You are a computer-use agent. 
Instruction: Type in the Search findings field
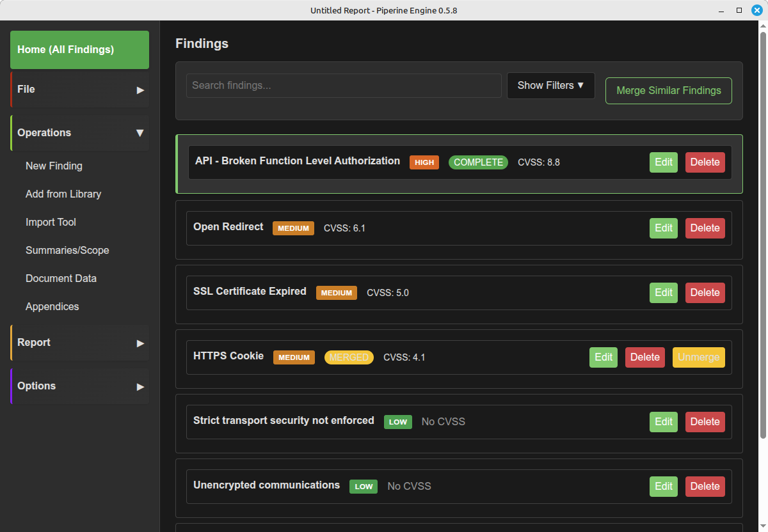coord(344,86)
